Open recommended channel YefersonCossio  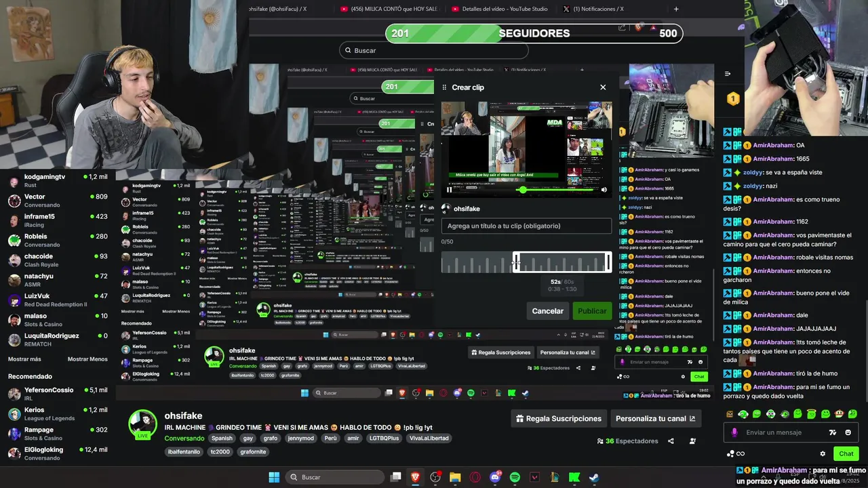pyautogui.click(x=57, y=394)
